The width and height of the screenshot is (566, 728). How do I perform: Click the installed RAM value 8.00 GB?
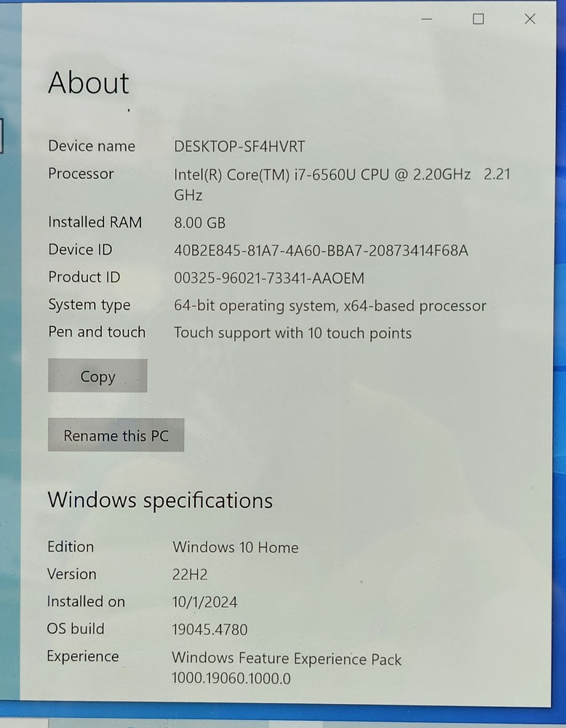199,223
